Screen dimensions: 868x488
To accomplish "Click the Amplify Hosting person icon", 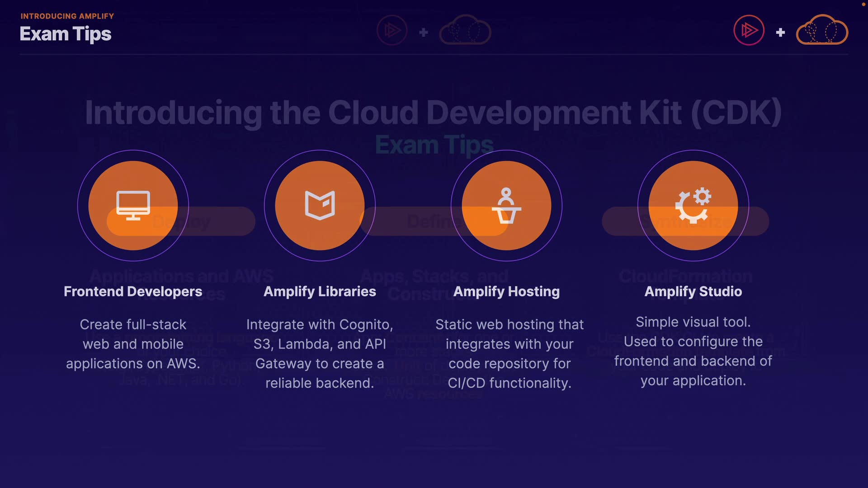I will (506, 205).
